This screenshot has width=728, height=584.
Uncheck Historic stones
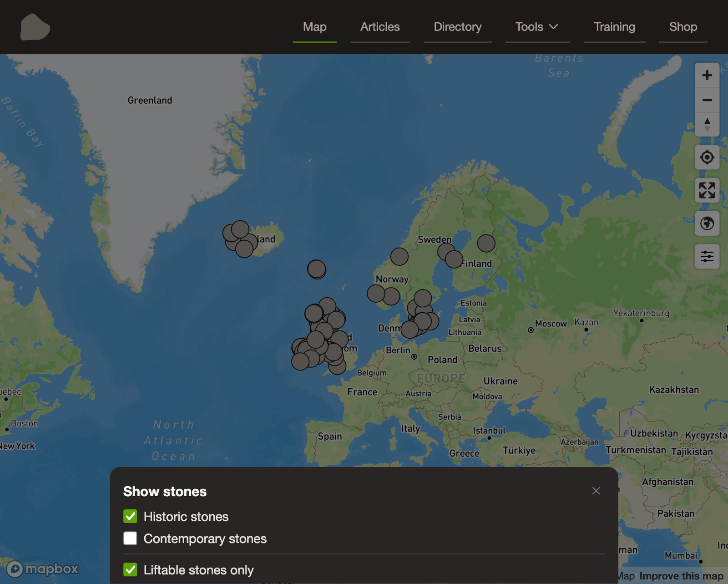coord(131,516)
